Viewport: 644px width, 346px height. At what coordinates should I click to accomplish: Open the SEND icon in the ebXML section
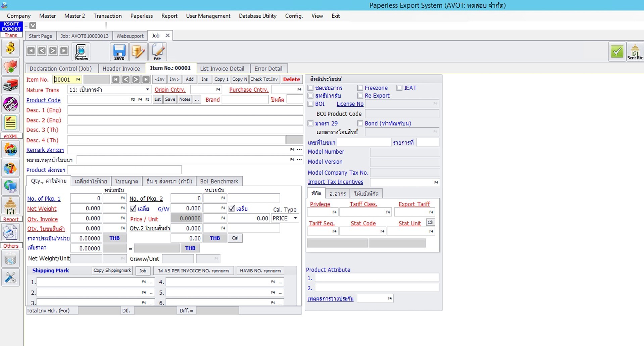tap(10, 149)
